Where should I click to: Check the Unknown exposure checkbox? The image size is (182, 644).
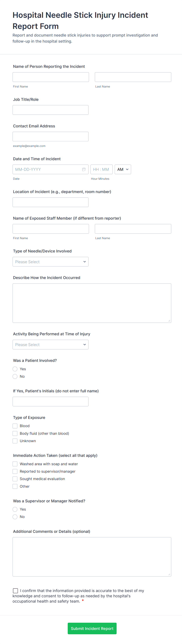click(15, 441)
